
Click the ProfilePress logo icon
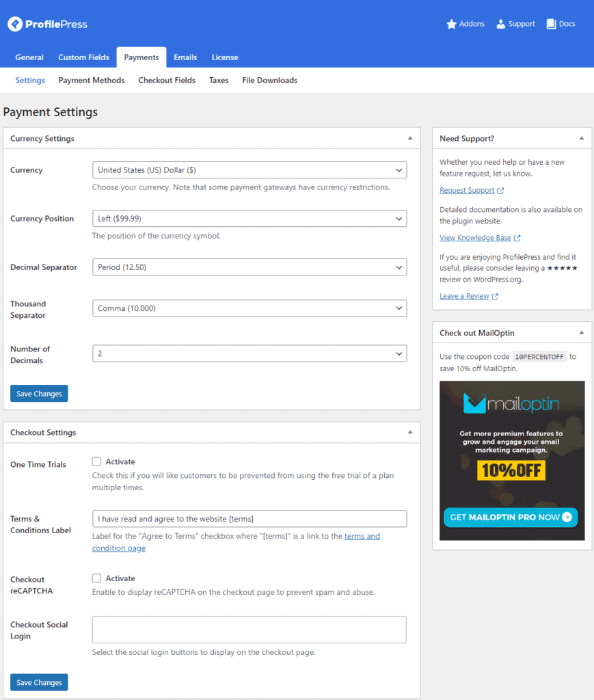(15, 24)
